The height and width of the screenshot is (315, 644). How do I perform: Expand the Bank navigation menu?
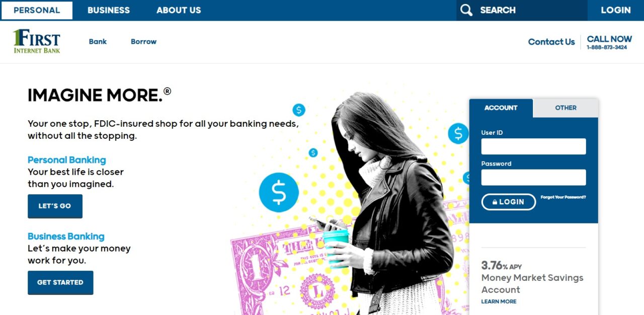[98, 42]
